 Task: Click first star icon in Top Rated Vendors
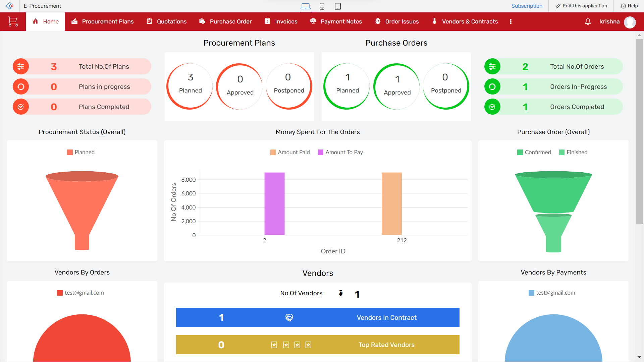coord(274,345)
